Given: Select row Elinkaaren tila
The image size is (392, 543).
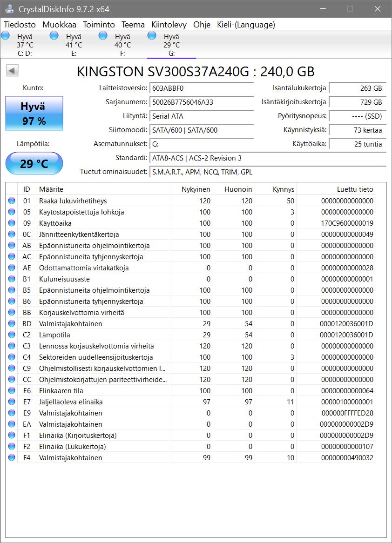Looking at the screenshot, I should [190, 390].
